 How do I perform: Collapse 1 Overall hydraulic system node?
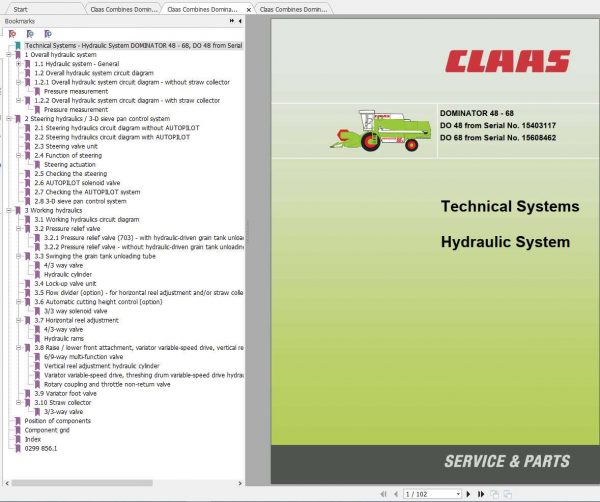pos(9,55)
